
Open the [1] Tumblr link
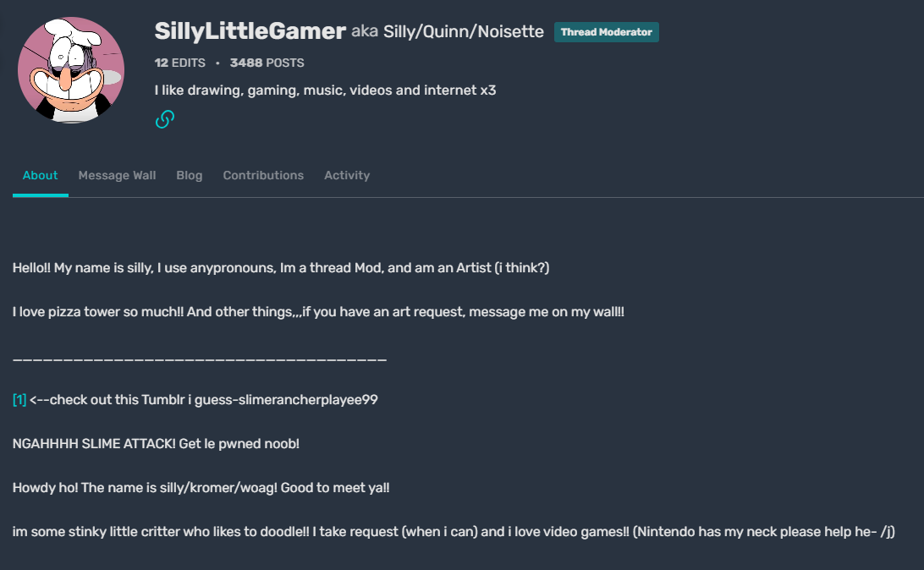(x=18, y=399)
